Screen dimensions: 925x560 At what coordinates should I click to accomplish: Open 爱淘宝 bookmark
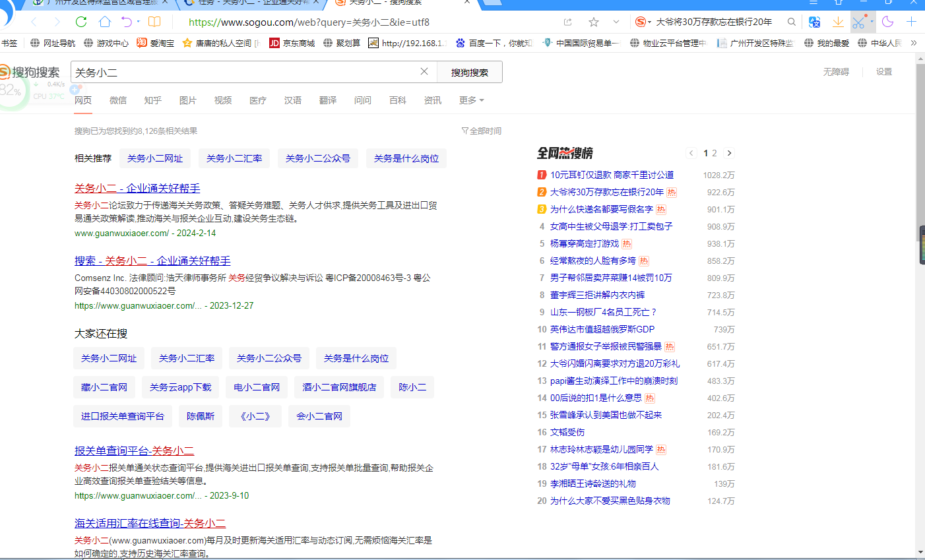pos(156,43)
